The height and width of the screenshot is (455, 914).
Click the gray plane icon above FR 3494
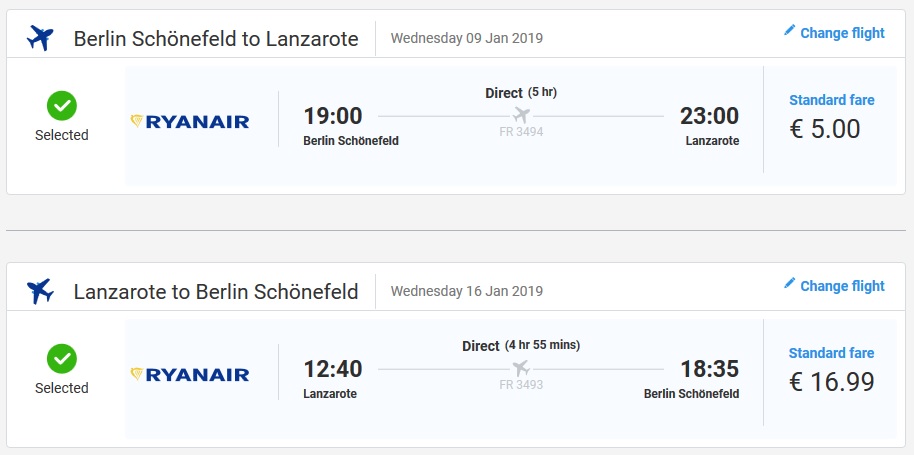point(521,115)
